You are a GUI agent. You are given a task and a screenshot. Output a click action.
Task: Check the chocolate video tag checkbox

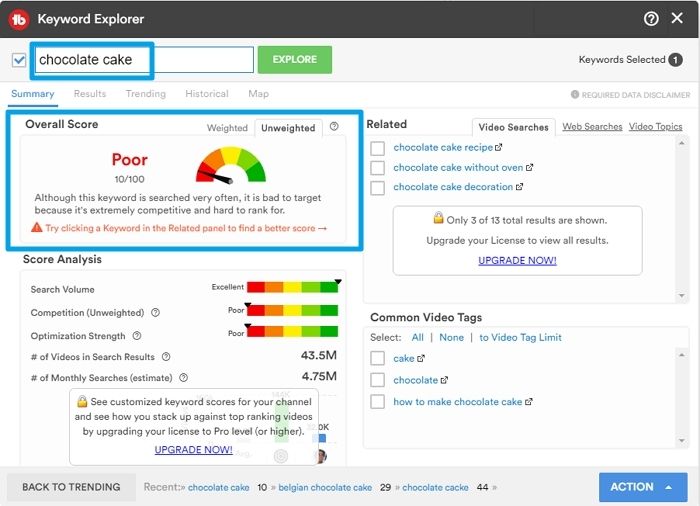click(x=378, y=380)
